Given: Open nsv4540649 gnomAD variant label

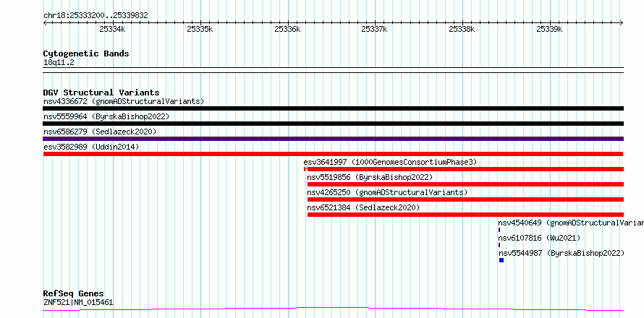Looking at the screenshot, I should (x=571, y=223).
